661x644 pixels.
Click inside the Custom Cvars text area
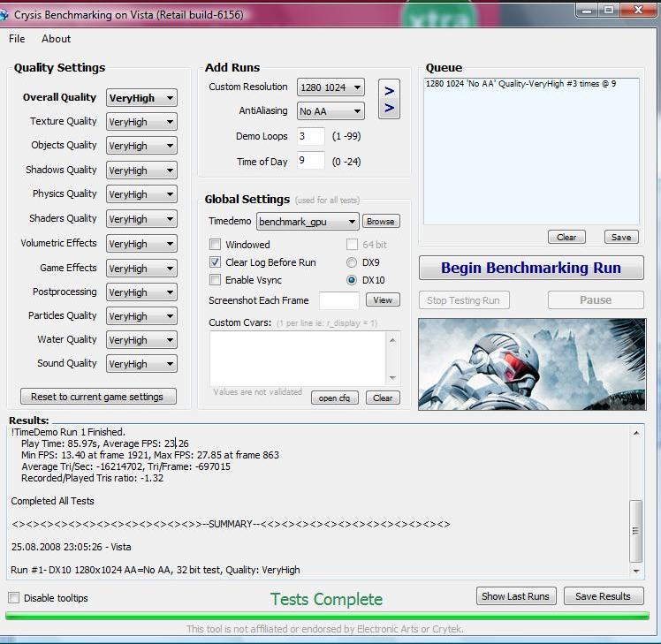[297, 359]
